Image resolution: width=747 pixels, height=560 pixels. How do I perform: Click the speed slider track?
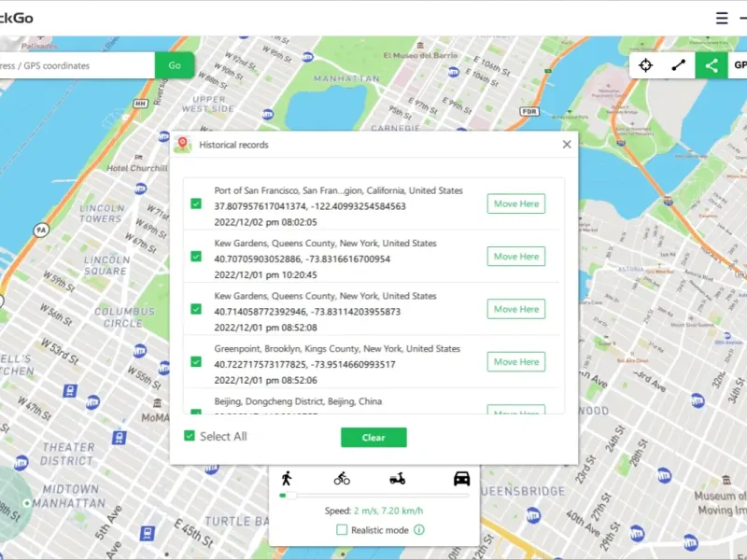click(374, 496)
